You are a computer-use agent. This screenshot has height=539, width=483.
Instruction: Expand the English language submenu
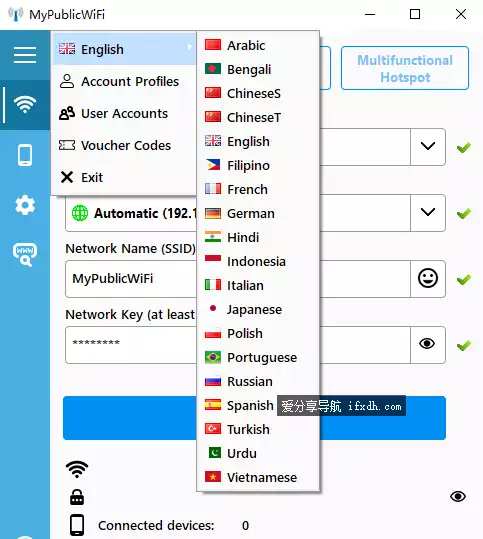pyautogui.click(x=124, y=49)
